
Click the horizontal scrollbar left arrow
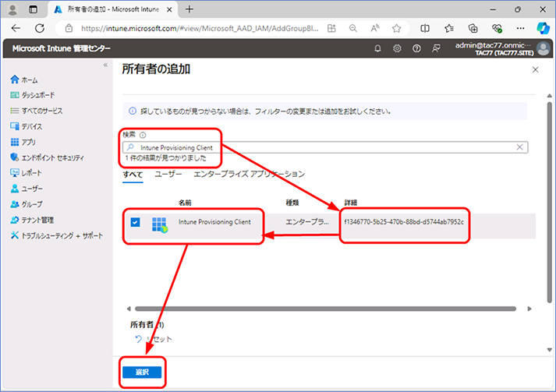(129, 309)
